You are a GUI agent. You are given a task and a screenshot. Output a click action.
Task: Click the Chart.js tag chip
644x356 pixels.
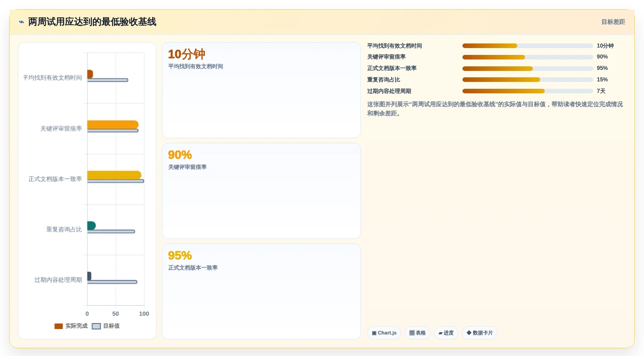(384, 333)
